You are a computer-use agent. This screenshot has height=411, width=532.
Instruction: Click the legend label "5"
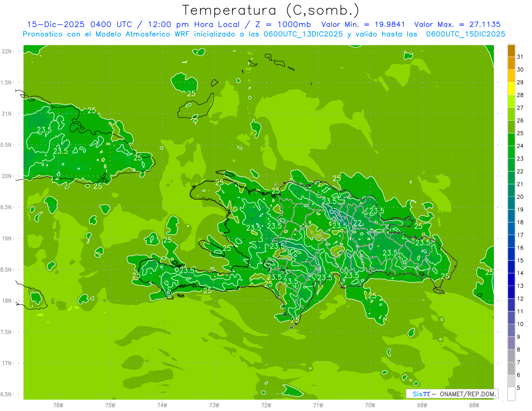[519, 388]
